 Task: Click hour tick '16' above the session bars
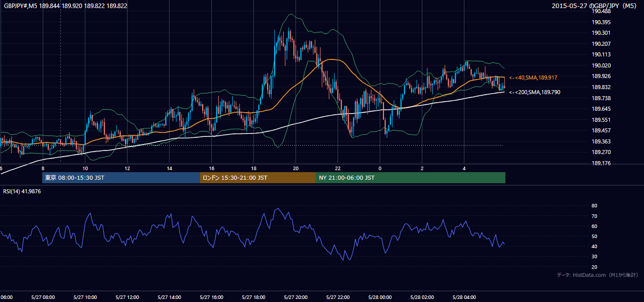[x=212, y=168]
